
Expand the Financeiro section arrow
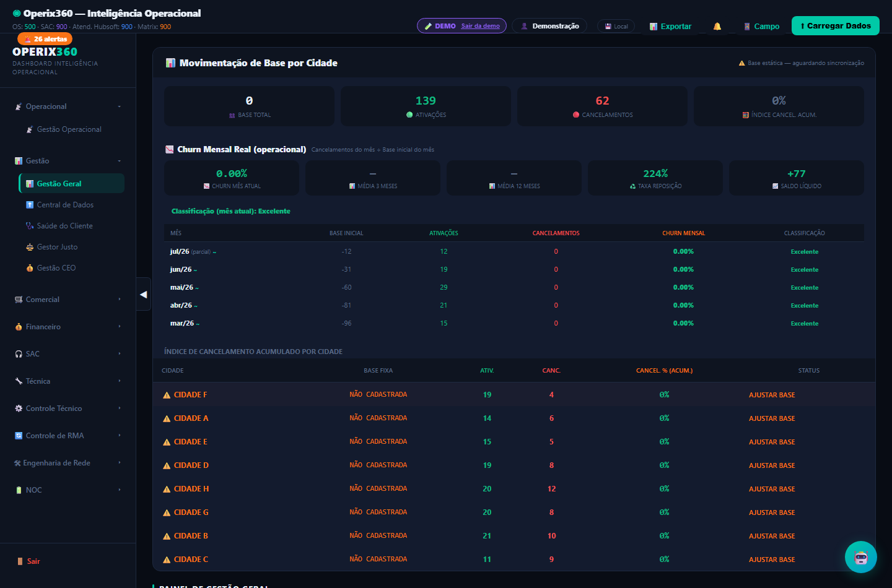pyautogui.click(x=120, y=327)
